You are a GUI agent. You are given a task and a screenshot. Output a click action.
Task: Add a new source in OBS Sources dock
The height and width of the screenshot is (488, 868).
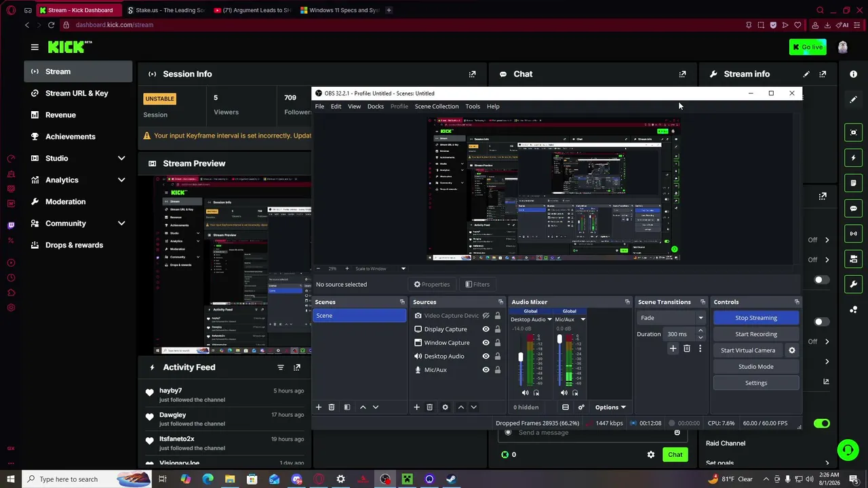[x=416, y=407]
